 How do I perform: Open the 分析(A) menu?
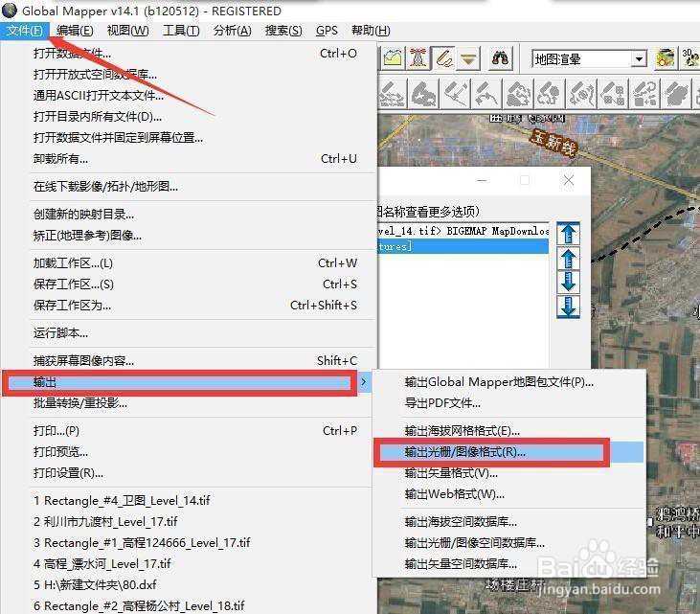(x=232, y=31)
